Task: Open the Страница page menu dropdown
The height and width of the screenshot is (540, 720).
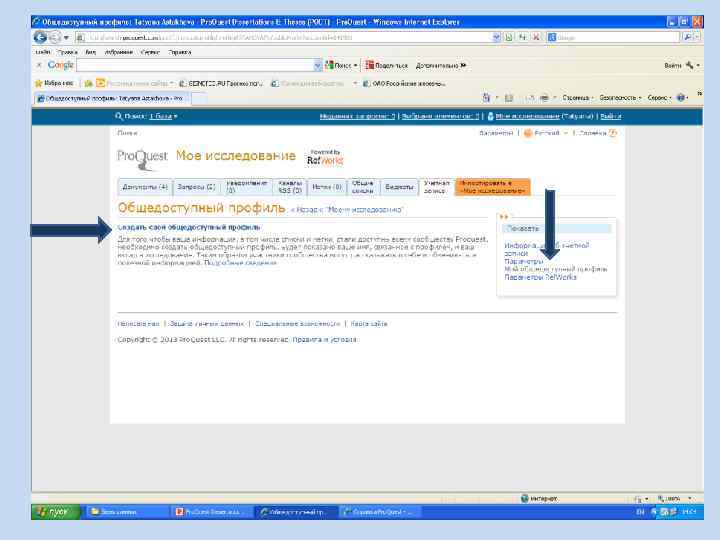Action: (578, 98)
